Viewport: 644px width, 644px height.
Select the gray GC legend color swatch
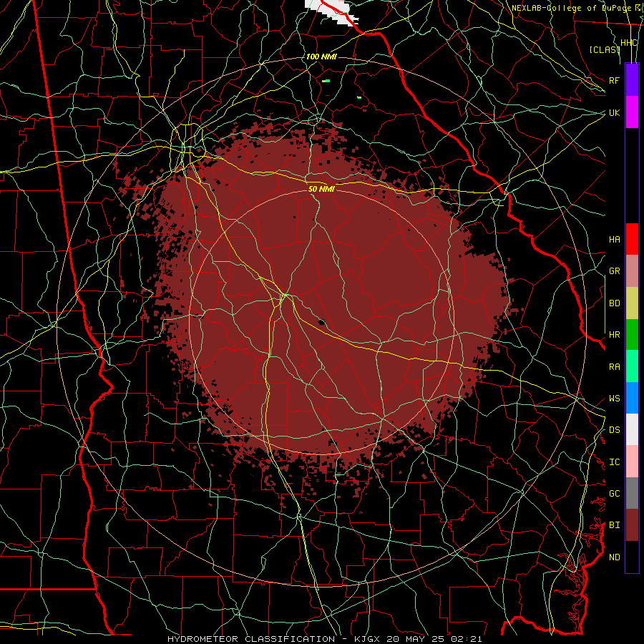[632, 493]
